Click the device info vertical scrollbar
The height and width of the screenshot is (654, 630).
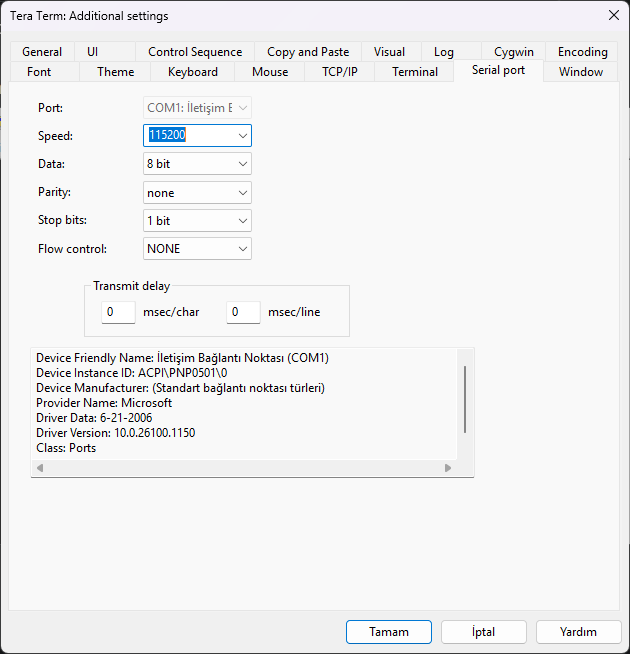point(465,399)
